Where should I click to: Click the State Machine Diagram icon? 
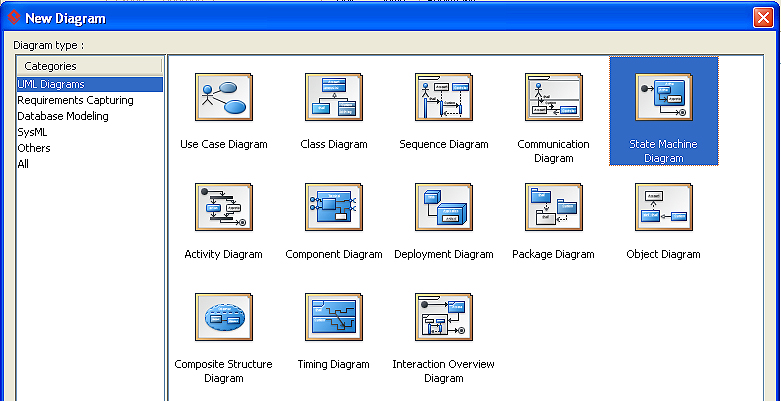[664, 97]
